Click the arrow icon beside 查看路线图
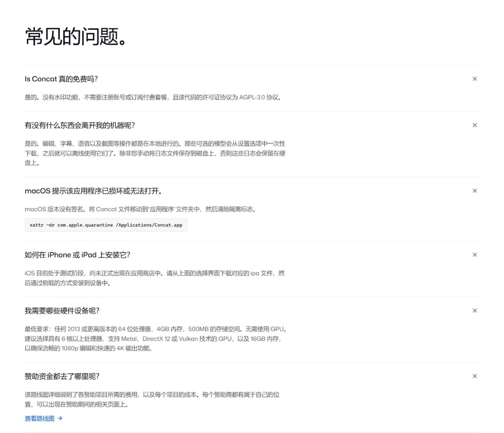The height and width of the screenshot is (433, 504). click(x=60, y=418)
